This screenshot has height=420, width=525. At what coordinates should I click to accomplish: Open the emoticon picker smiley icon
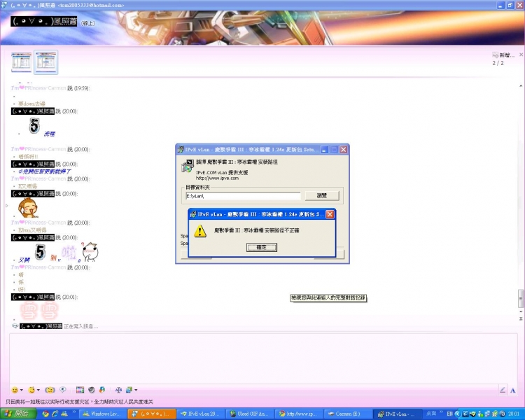pyautogui.click(x=15, y=390)
